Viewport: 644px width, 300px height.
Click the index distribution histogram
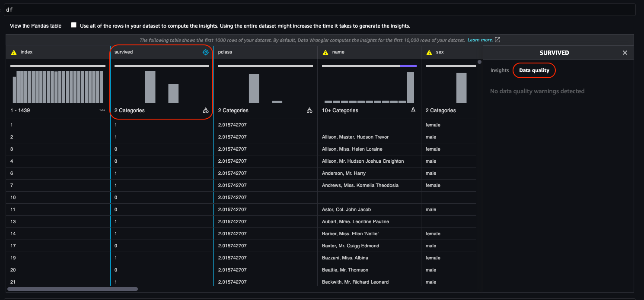(58, 87)
